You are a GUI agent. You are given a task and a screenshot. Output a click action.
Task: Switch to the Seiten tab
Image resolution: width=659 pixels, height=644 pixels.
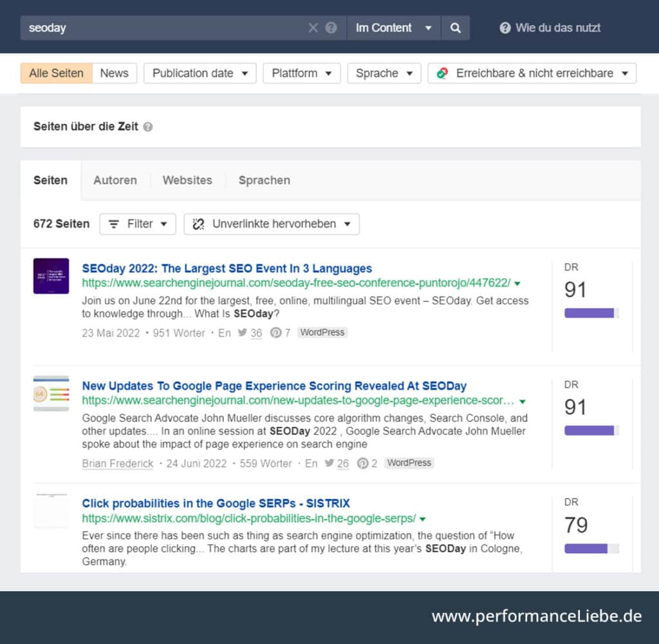click(x=50, y=180)
